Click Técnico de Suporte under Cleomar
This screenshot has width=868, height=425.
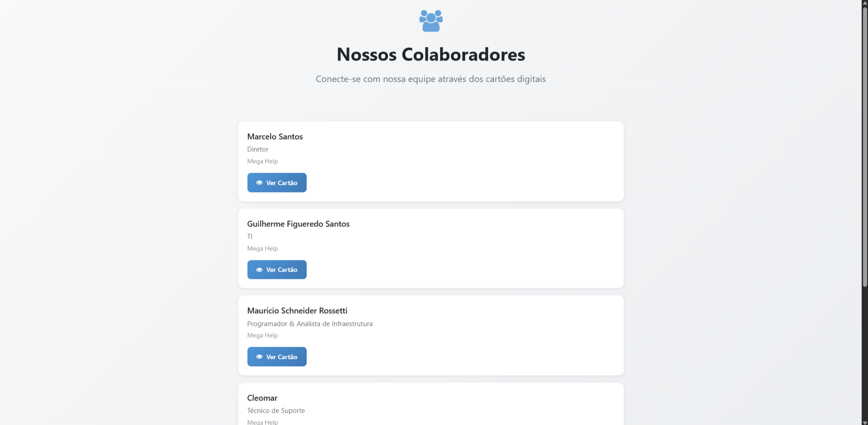coord(275,410)
